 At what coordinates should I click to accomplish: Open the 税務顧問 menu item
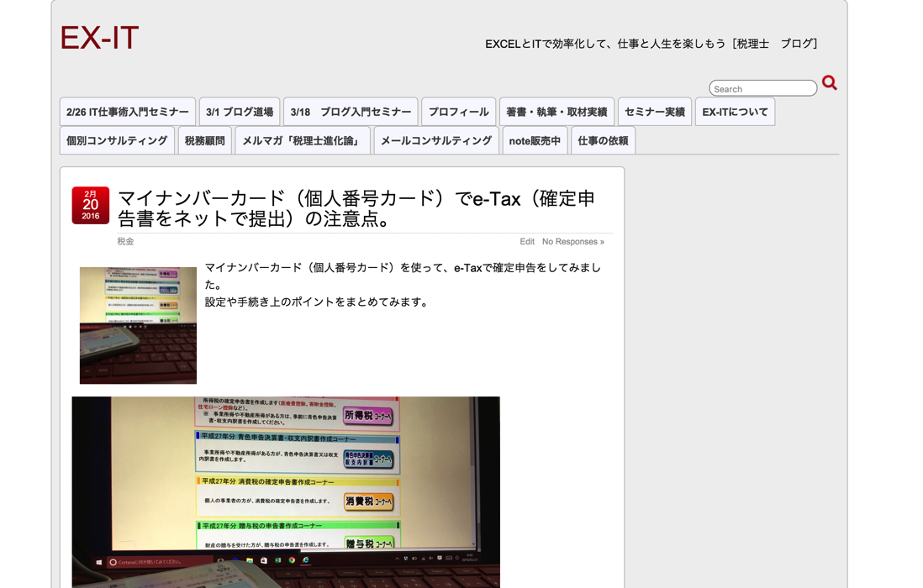coord(205,140)
